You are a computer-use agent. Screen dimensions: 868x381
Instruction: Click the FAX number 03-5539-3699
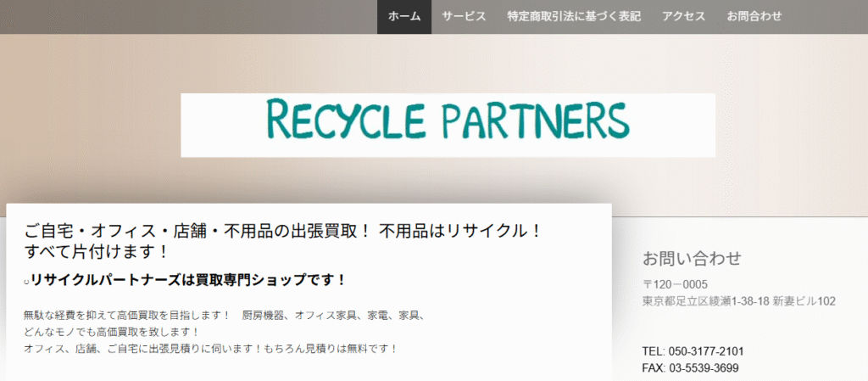point(704,368)
